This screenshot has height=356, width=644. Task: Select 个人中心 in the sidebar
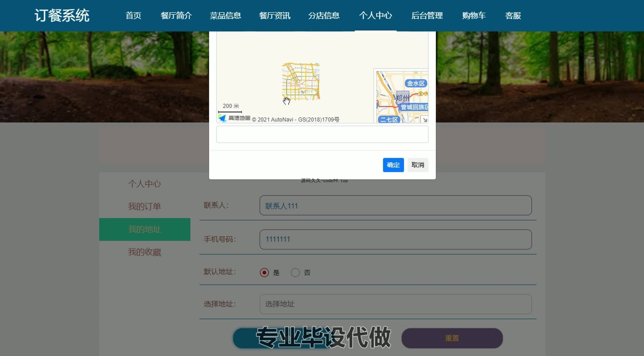(x=144, y=184)
